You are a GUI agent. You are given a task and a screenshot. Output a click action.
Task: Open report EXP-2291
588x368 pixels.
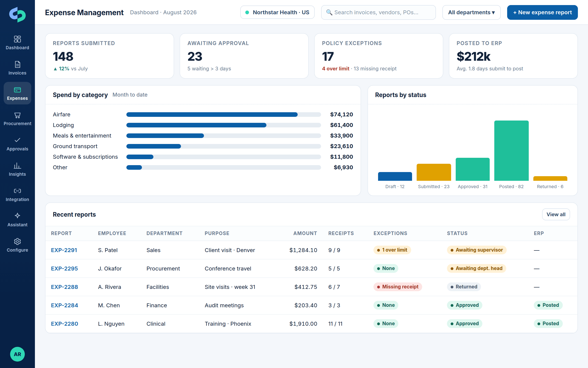click(x=64, y=250)
